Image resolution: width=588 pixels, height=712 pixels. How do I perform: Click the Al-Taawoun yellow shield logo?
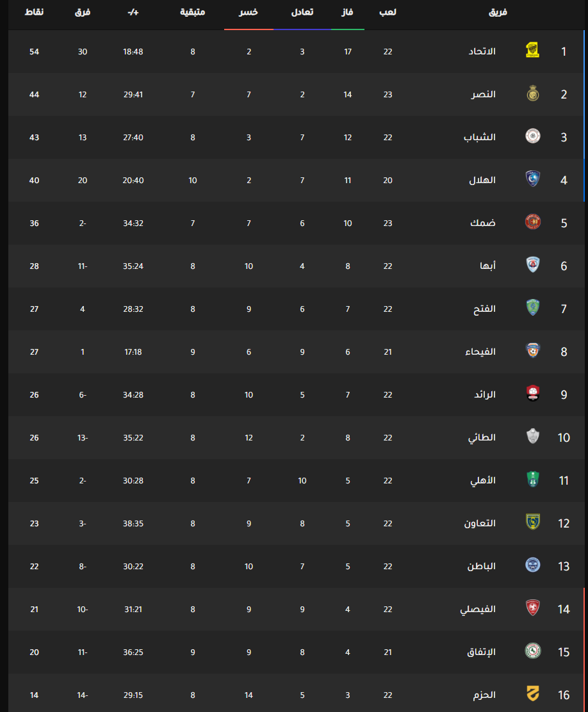coord(532,522)
